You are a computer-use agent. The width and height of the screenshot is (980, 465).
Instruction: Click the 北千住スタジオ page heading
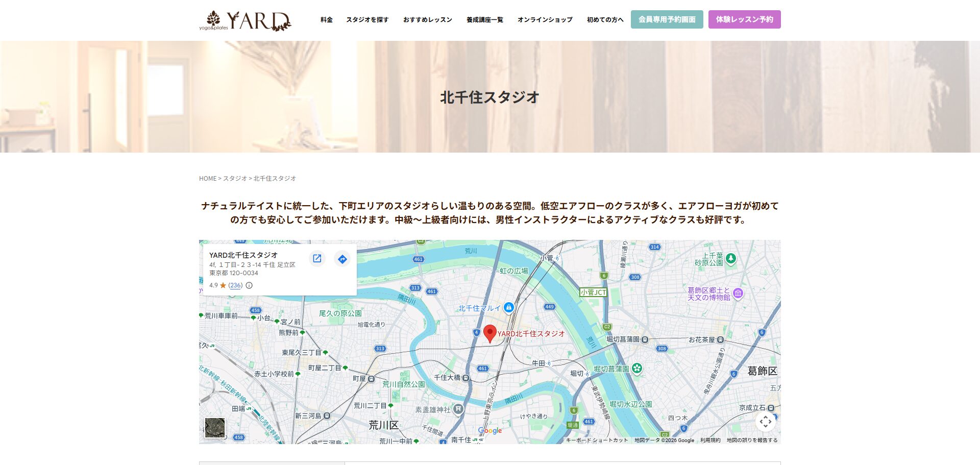tap(490, 97)
